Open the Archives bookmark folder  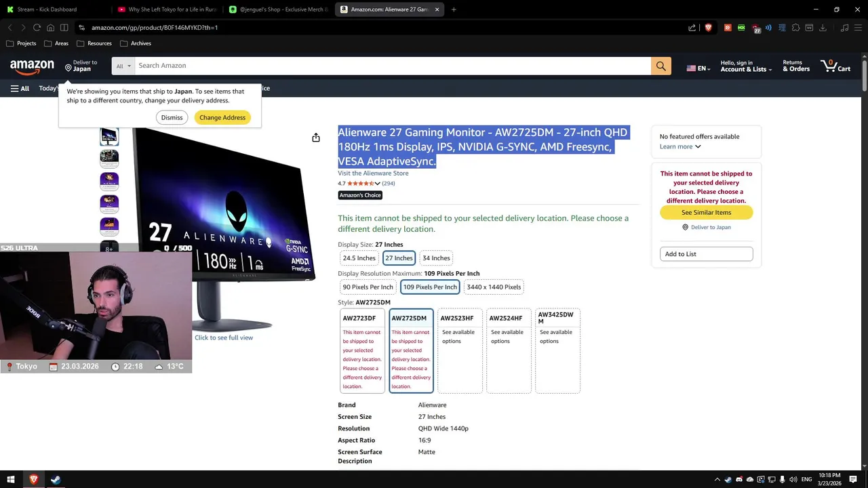[x=136, y=43]
